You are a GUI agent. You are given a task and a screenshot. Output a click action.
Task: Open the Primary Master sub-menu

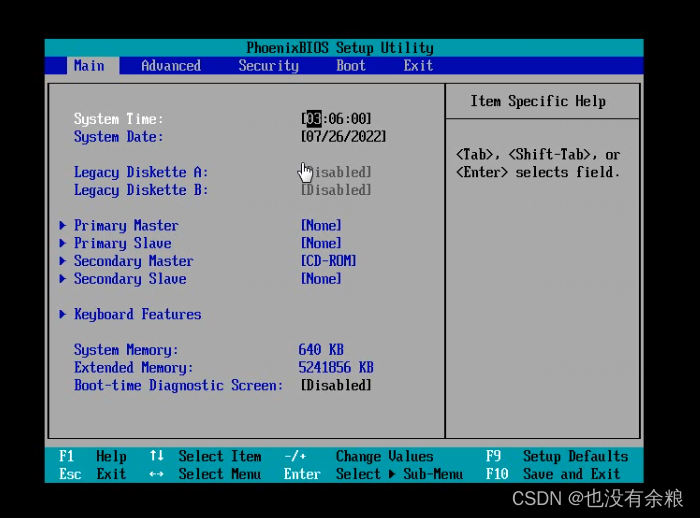pos(126,226)
